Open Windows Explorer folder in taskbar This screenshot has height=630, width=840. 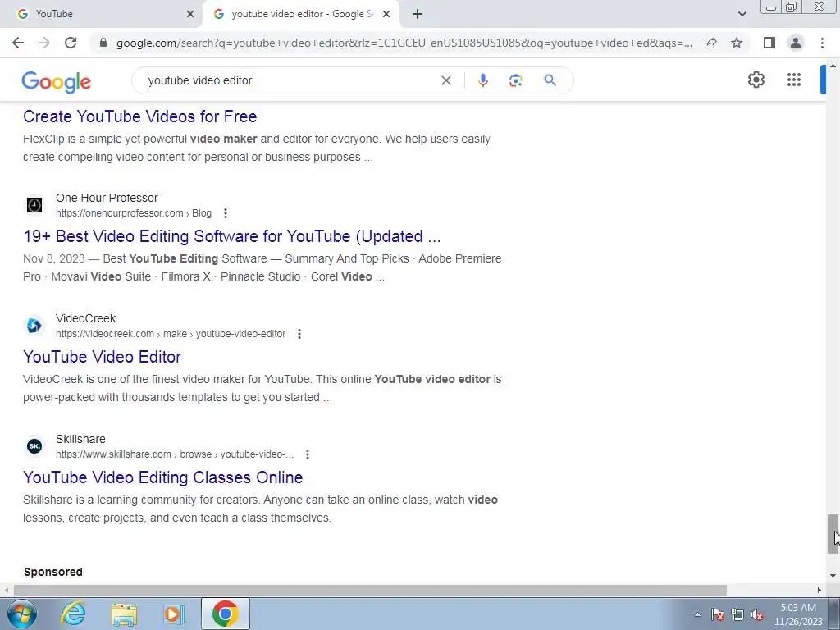point(124,614)
